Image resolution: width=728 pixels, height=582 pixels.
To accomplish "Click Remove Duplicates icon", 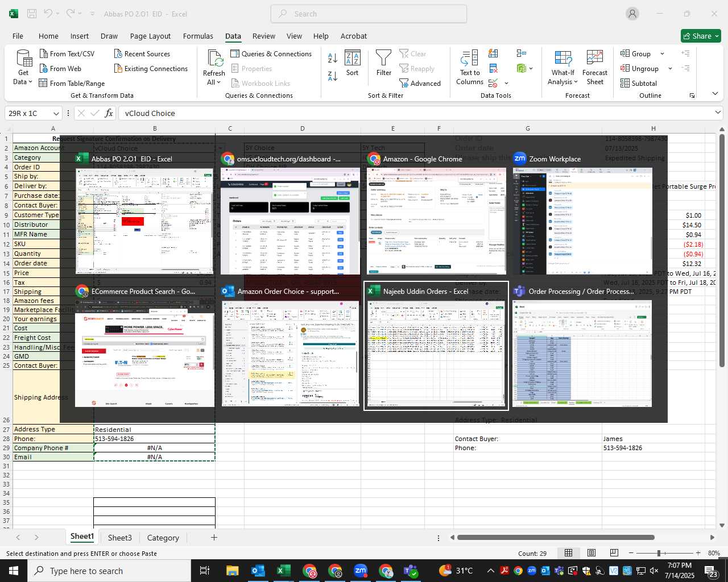I will (493, 69).
